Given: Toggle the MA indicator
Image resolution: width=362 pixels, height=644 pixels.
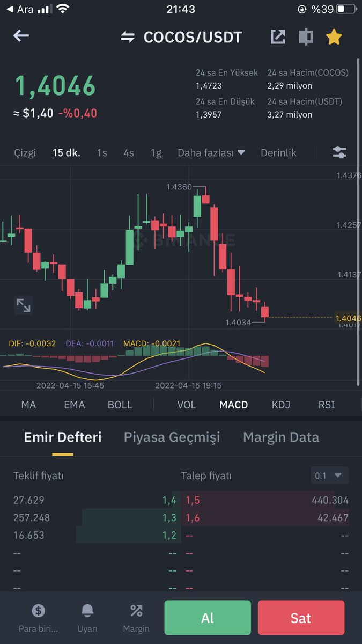Looking at the screenshot, I should tap(28, 405).
